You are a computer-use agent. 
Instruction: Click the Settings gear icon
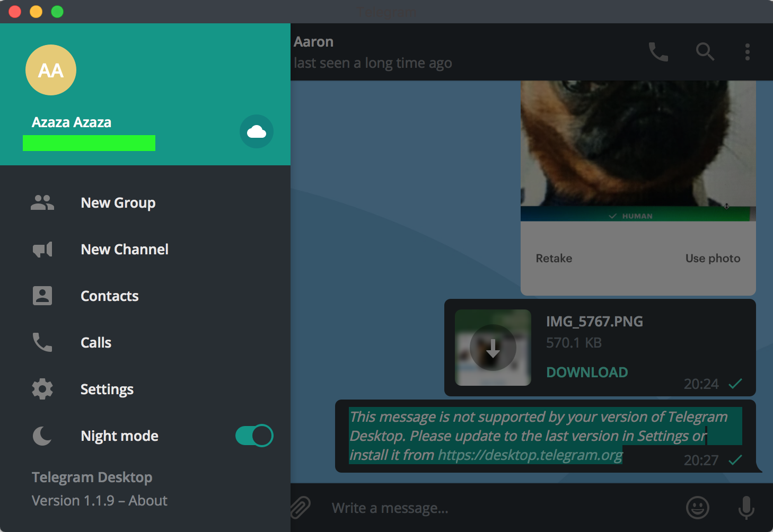click(42, 389)
